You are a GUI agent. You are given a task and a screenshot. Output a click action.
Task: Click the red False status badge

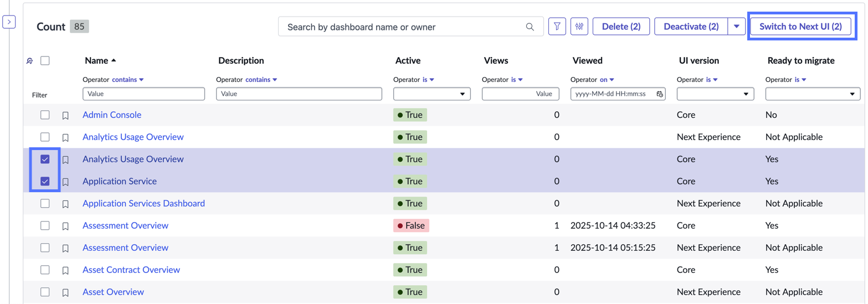click(x=411, y=226)
